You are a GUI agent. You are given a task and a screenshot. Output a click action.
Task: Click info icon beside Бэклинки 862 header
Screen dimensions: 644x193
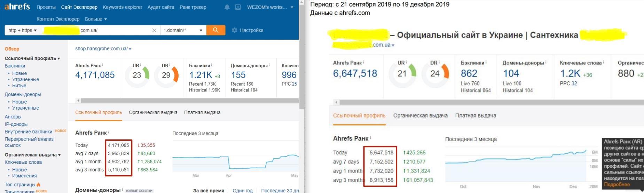point(486,63)
